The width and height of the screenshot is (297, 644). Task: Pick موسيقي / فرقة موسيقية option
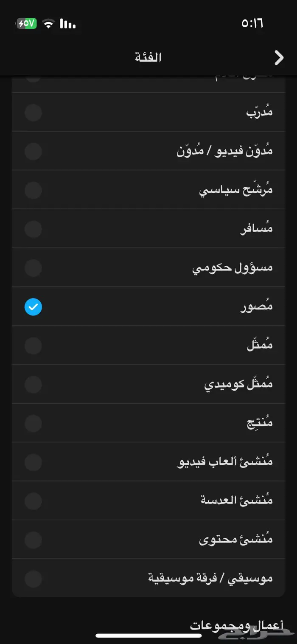click(x=148, y=578)
